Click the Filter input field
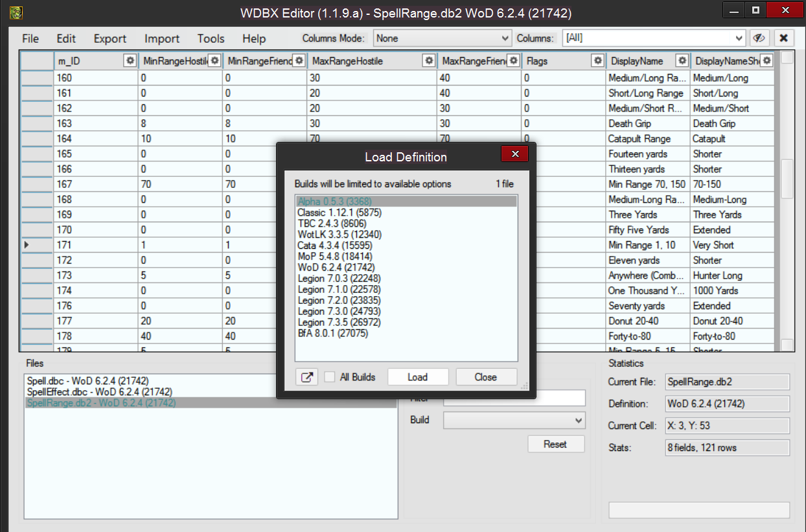The image size is (806, 532). coord(514,398)
